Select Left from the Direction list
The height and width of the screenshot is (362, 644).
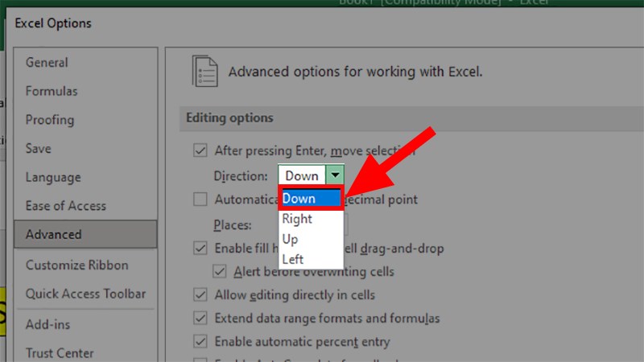[x=292, y=259]
